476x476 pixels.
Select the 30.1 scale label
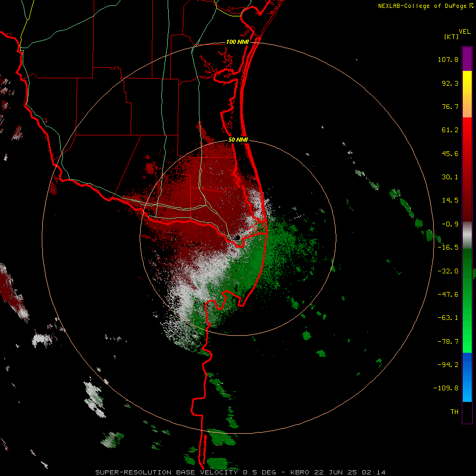point(450,177)
